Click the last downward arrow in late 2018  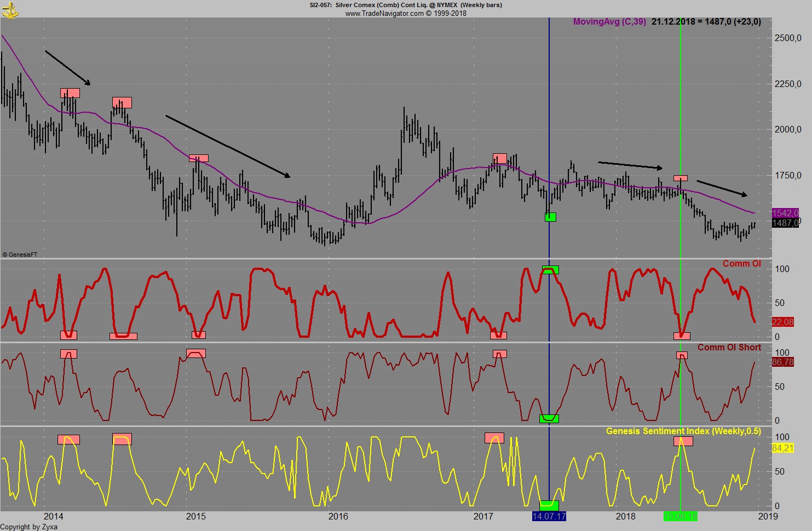721,188
